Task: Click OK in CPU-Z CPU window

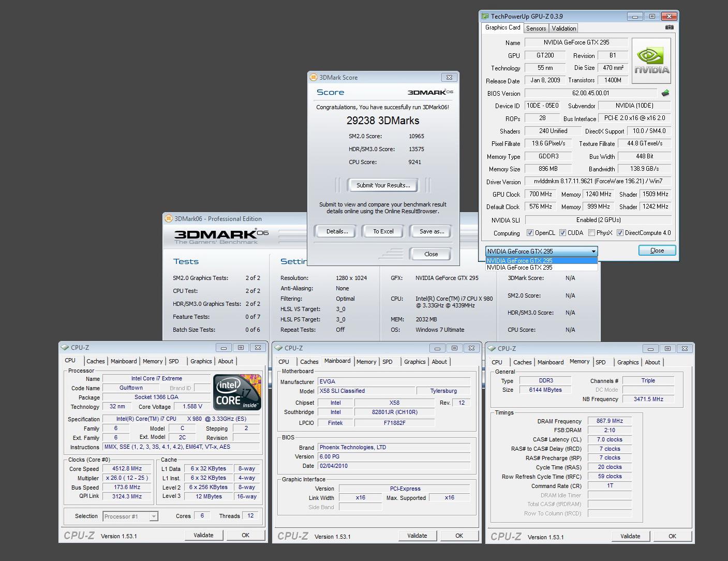Action: [246, 535]
